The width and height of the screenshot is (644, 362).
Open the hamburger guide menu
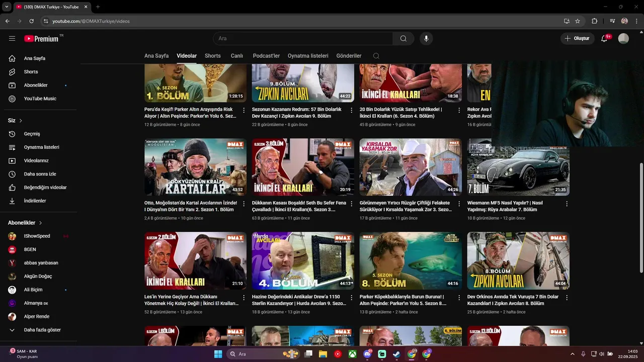click(12, 38)
